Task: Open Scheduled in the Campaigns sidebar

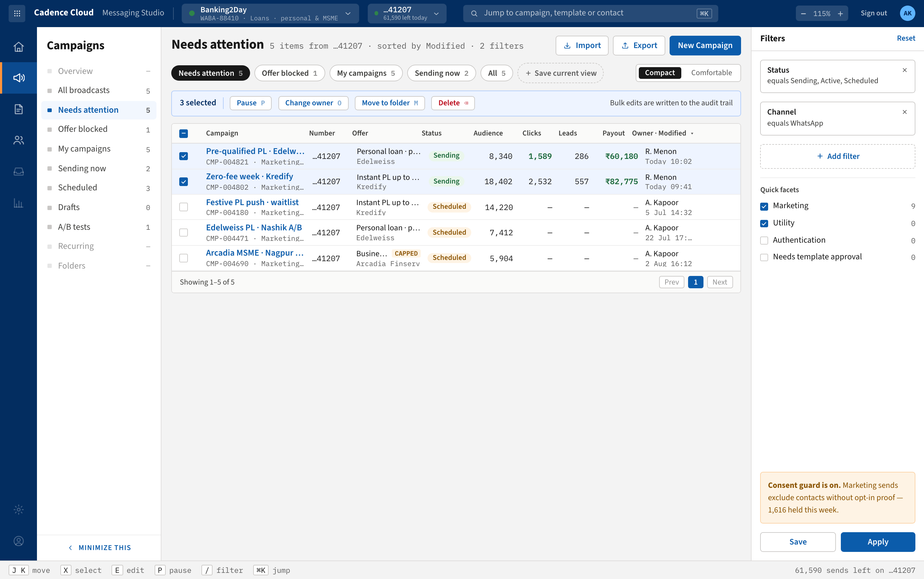Action: point(99,188)
